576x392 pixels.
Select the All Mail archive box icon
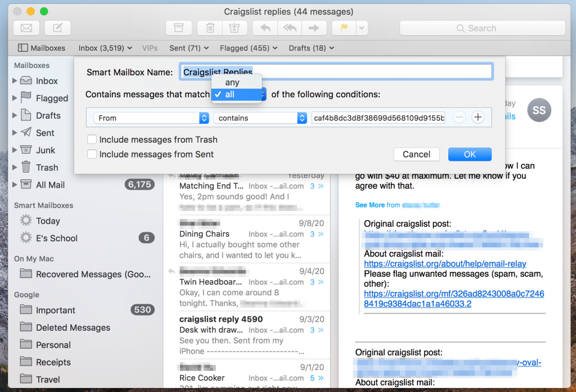26,184
